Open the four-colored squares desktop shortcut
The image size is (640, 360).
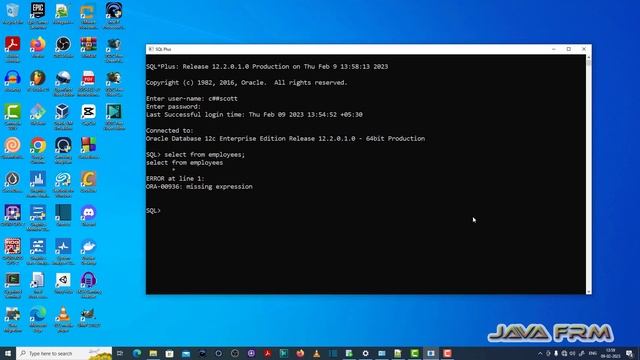point(89,148)
